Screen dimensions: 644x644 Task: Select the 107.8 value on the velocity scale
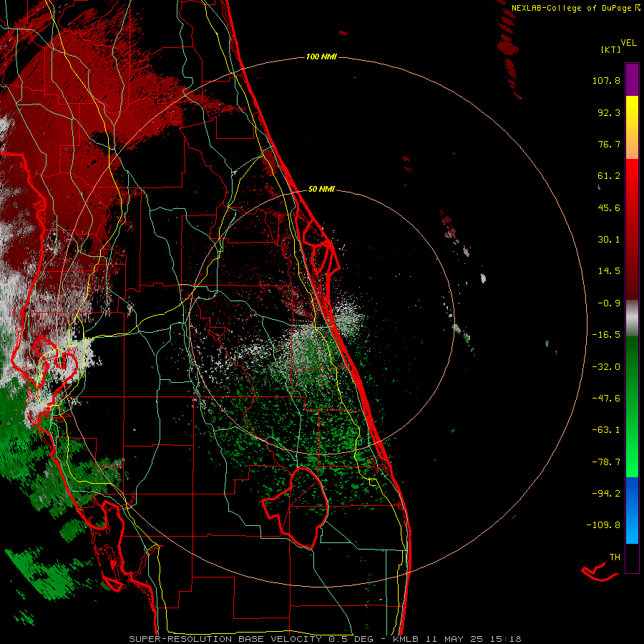[606, 80]
